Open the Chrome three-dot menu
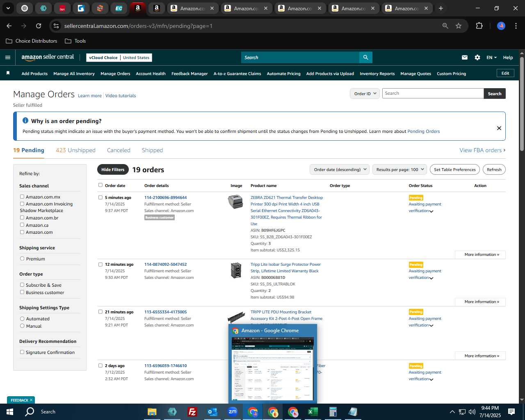This screenshot has height=420, width=525. click(515, 26)
